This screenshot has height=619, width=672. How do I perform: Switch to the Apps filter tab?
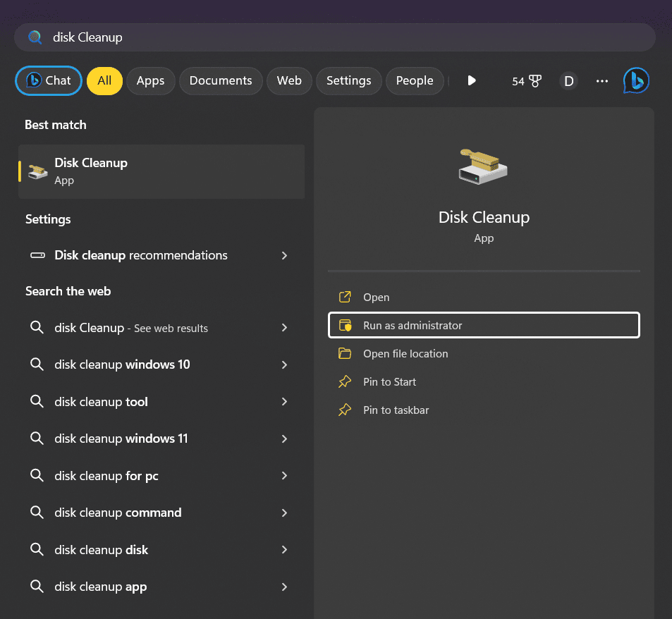(150, 80)
